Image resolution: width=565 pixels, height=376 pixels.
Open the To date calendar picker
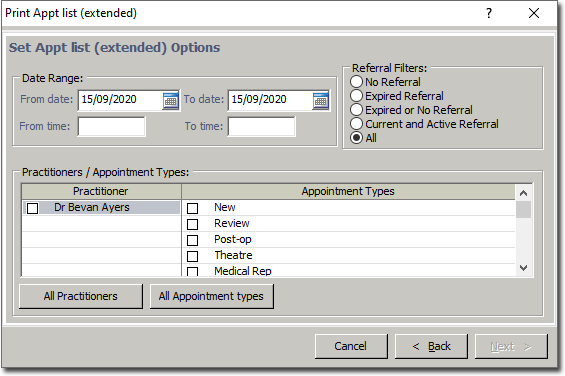click(320, 101)
